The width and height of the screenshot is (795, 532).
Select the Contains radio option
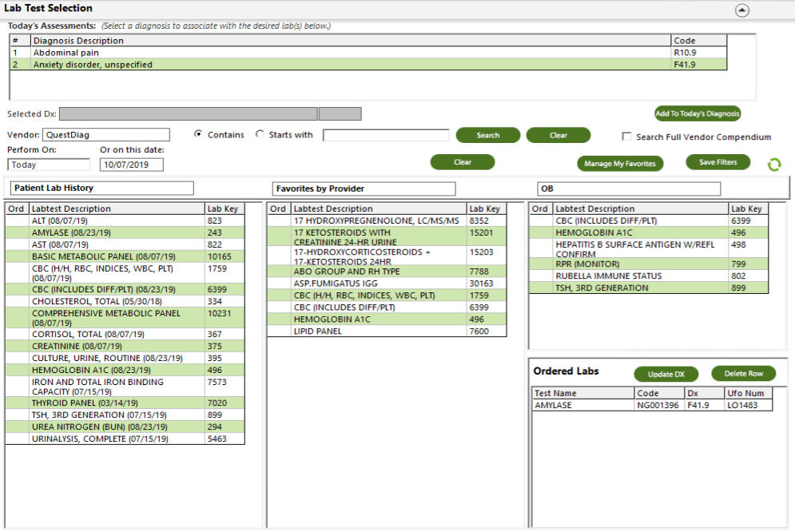[198, 134]
